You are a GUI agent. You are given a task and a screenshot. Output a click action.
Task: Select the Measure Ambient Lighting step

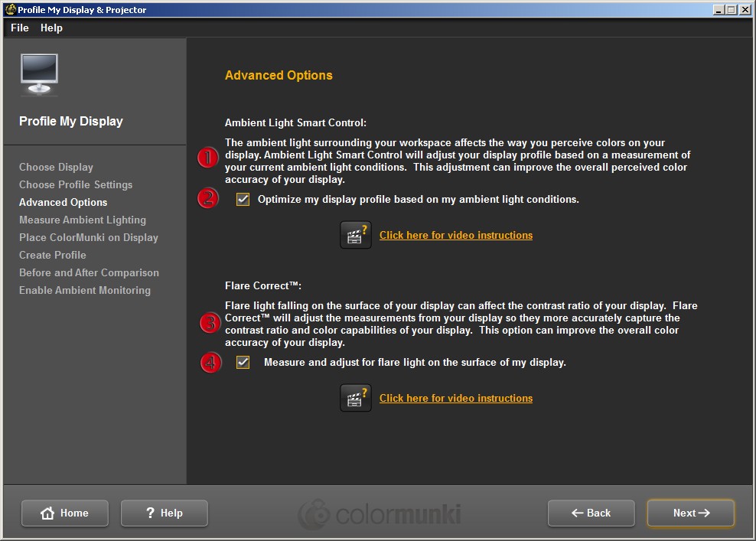83,220
